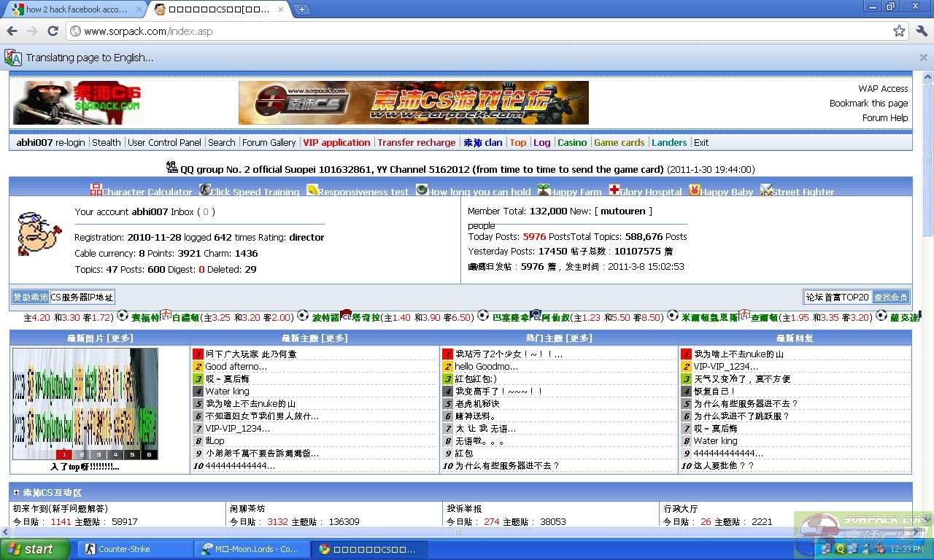This screenshot has height=560, width=934.
Task: Click the User Control Panel link
Action: (x=164, y=143)
